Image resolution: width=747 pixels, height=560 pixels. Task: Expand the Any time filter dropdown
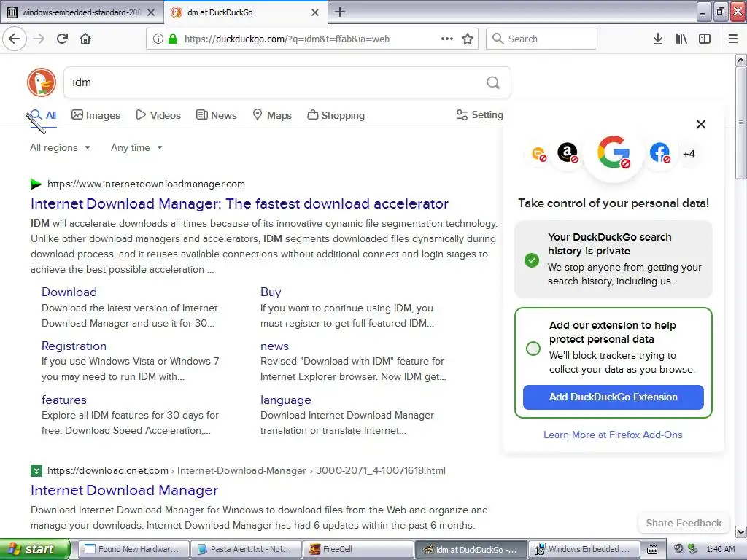pyautogui.click(x=136, y=147)
